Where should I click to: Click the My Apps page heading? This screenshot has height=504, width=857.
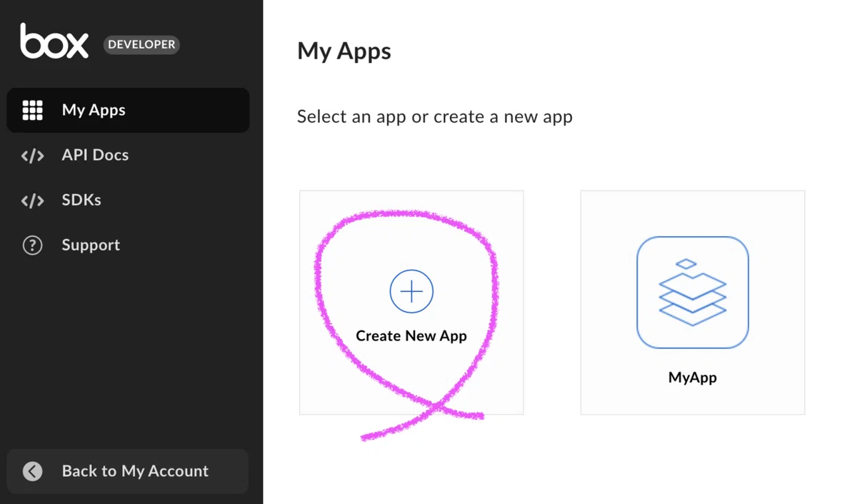point(344,51)
